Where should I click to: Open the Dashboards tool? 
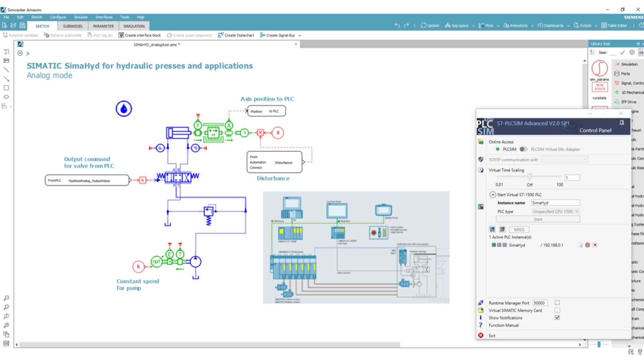coord(552,25)
